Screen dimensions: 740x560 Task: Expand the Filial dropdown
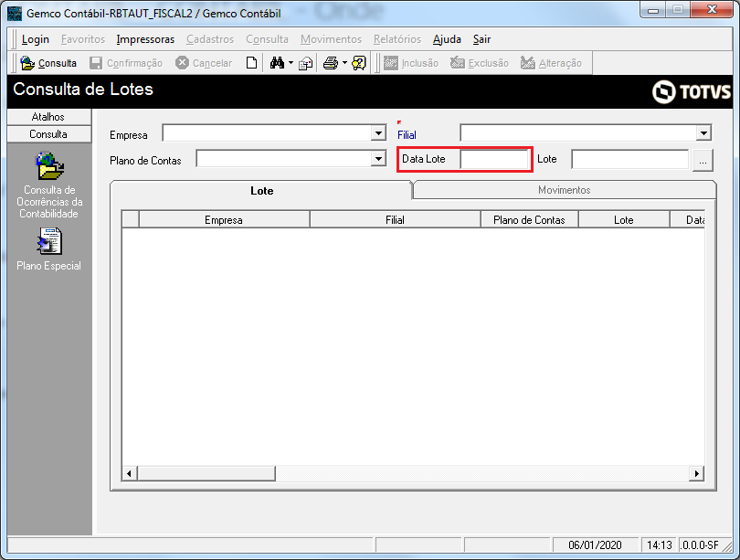coord(703,133)
